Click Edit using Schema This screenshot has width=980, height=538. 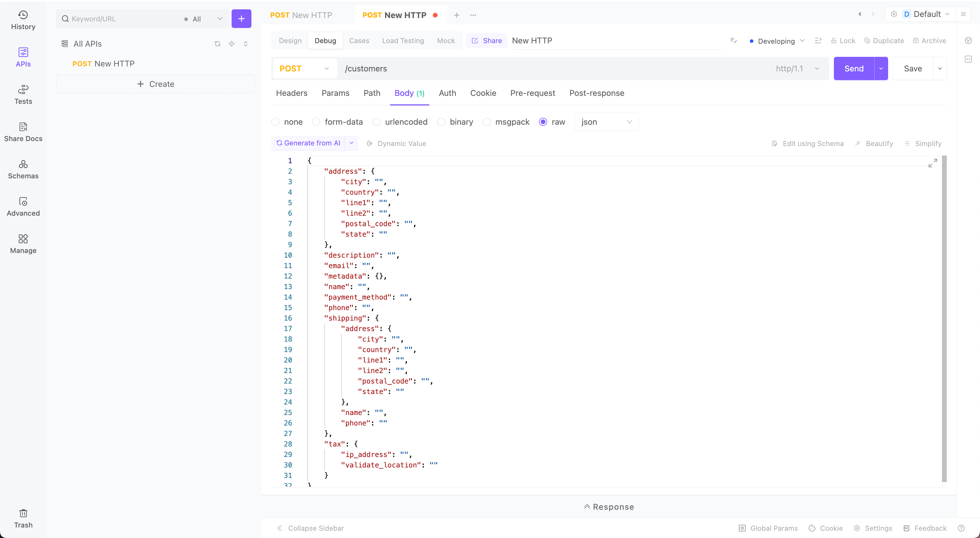pyautogui.click(x=807, y=143)
